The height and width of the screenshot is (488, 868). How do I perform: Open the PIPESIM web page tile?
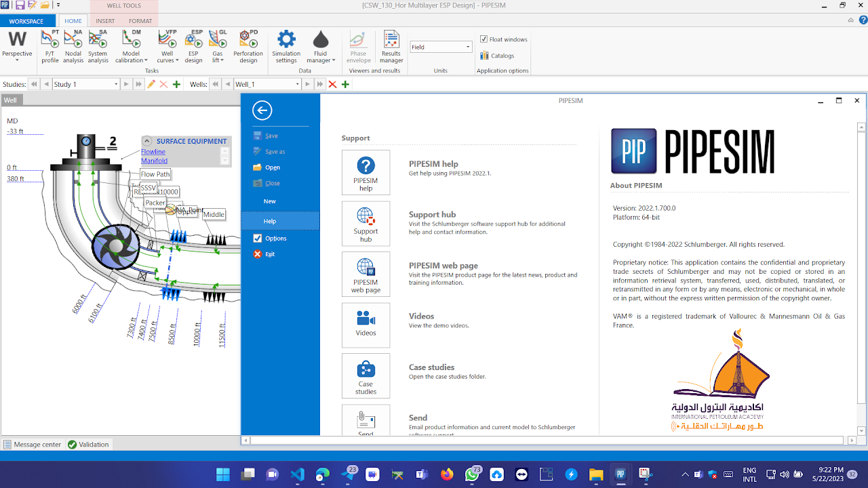coord(366,274)
